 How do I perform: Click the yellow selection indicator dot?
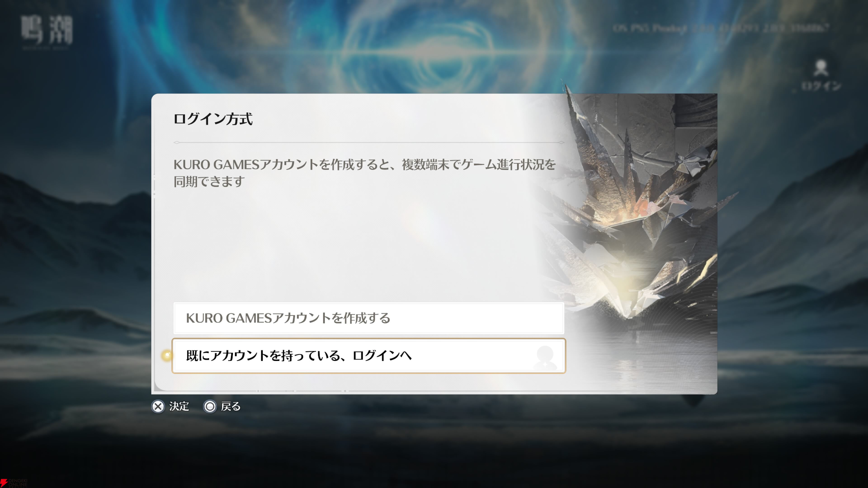[166, 356]
